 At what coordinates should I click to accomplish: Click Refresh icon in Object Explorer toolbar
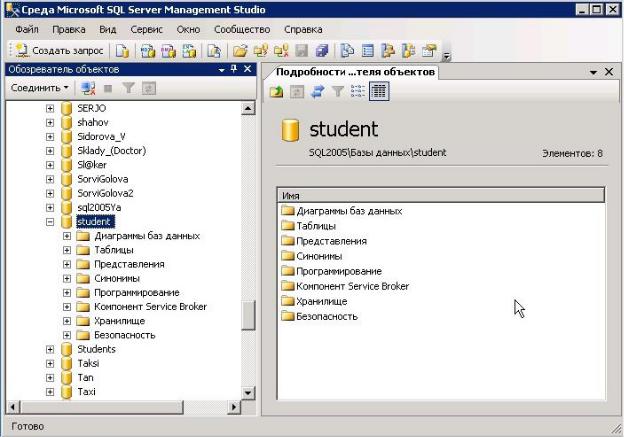pyautogui.click(x=149, y=88)
